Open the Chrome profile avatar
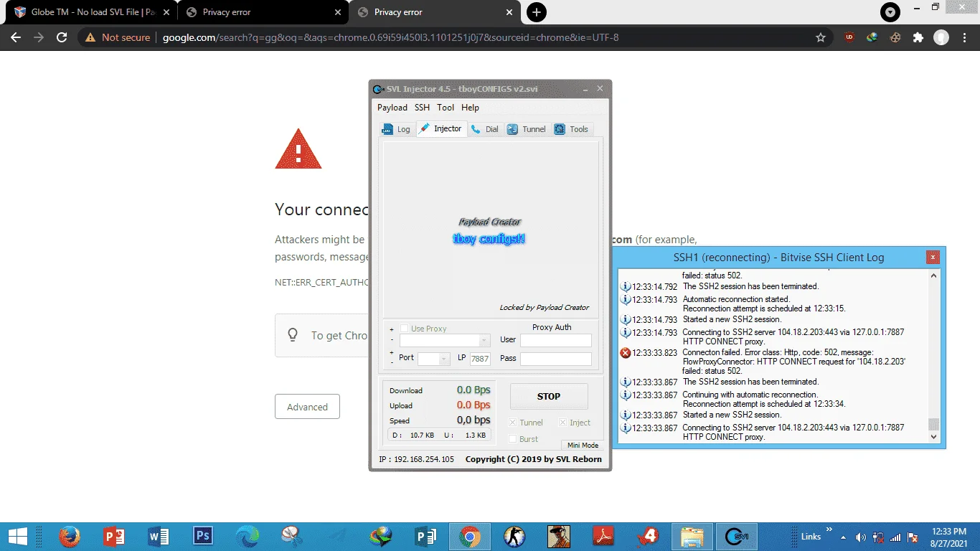 [x=941, y=37]
